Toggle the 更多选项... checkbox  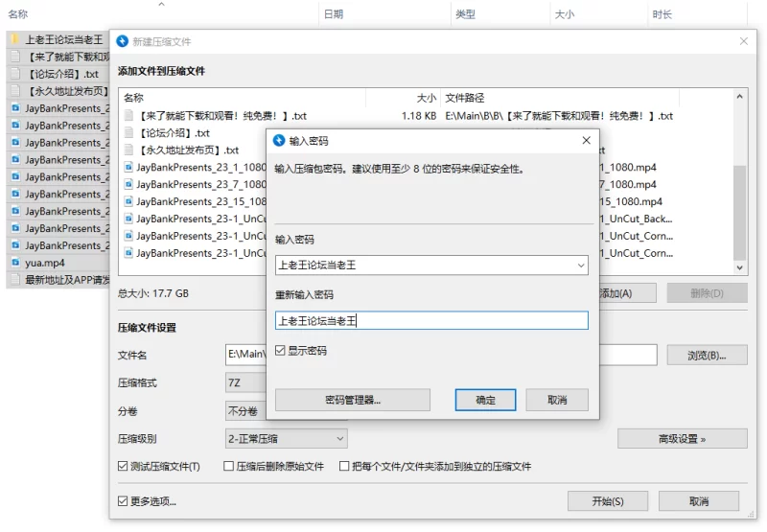pyautogui.click(x=123, y=501)
